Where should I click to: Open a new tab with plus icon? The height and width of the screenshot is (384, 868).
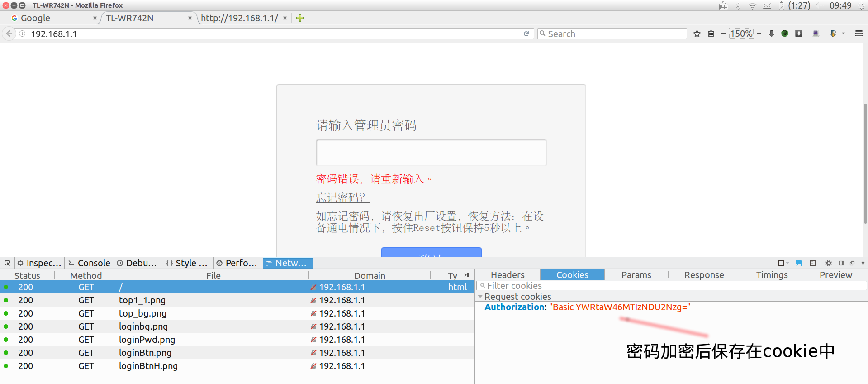point(300,18)
